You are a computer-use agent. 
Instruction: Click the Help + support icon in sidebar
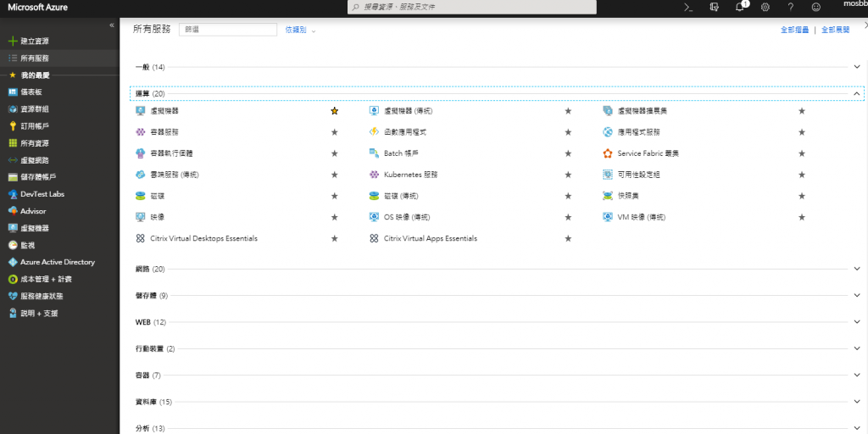13,314
